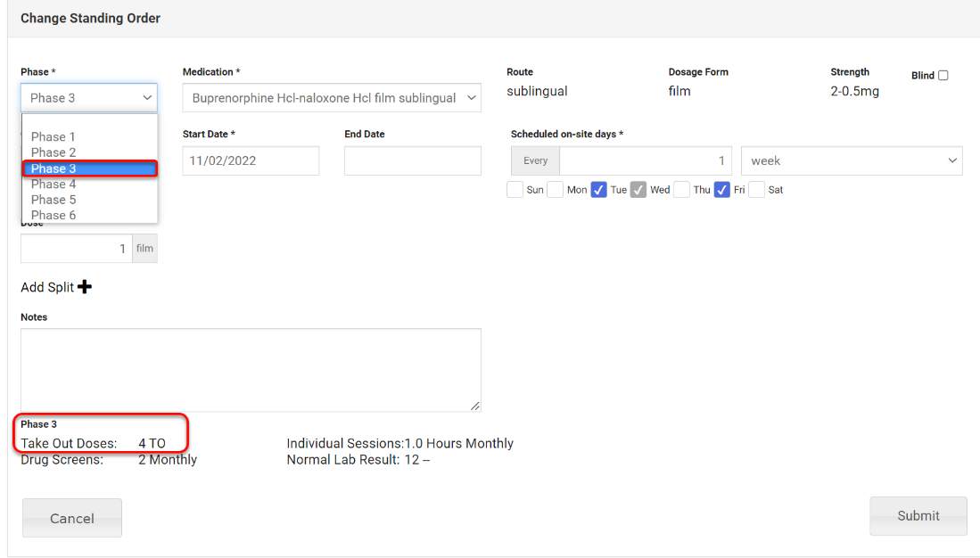Check the Sun day checkbox
Viewport: 980px width, 558px height.
(x=515, y=190)
